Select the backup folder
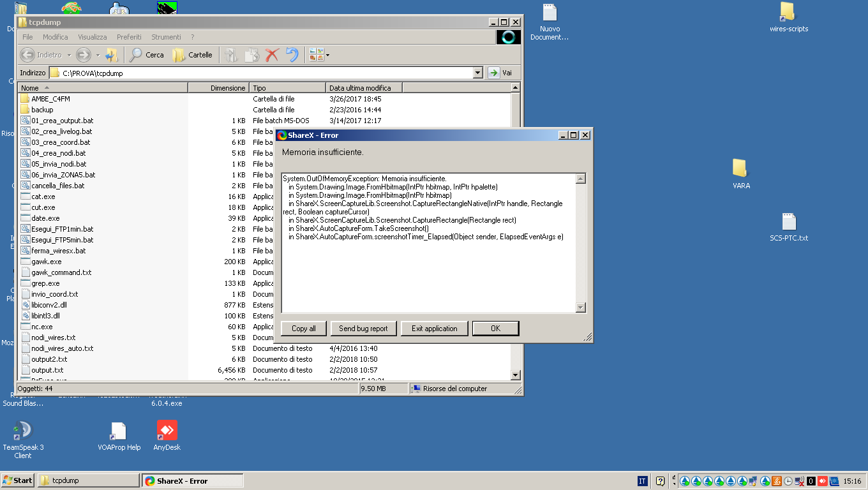The height and width of the screenshot is (490, 868). 36,110
